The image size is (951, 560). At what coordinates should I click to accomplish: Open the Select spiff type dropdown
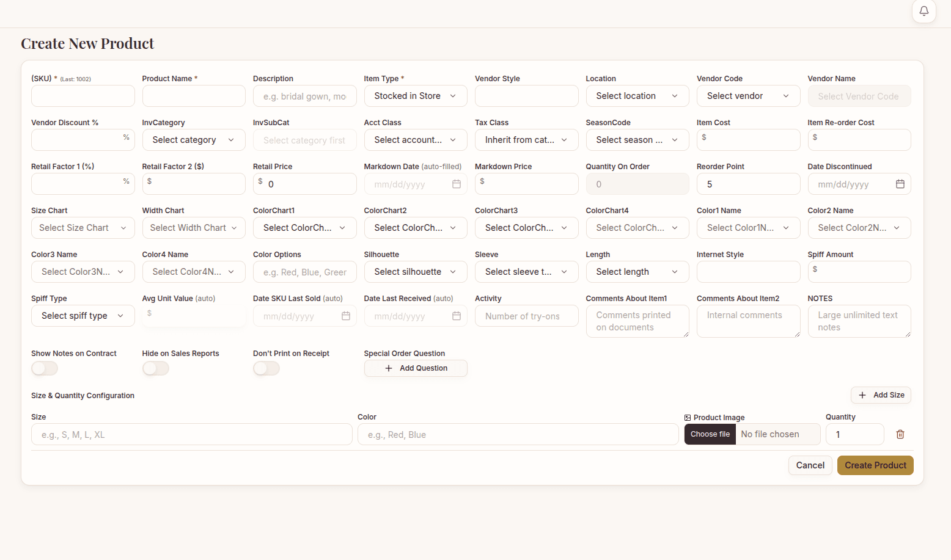(83, 316)
